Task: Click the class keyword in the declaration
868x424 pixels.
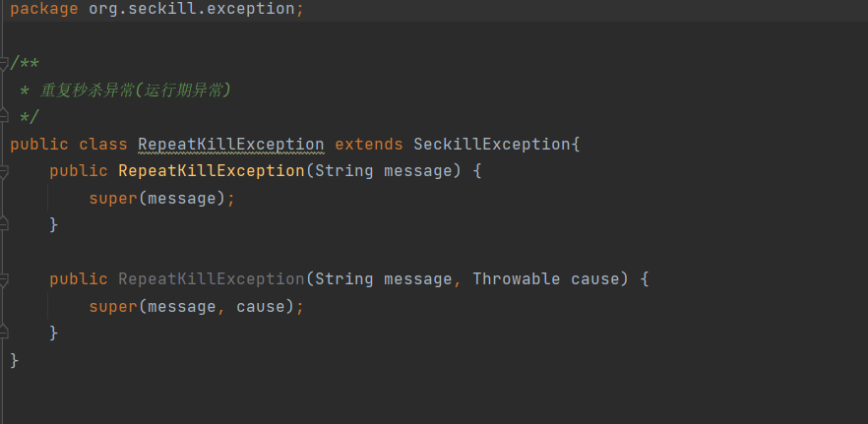Action: point(102,145)
